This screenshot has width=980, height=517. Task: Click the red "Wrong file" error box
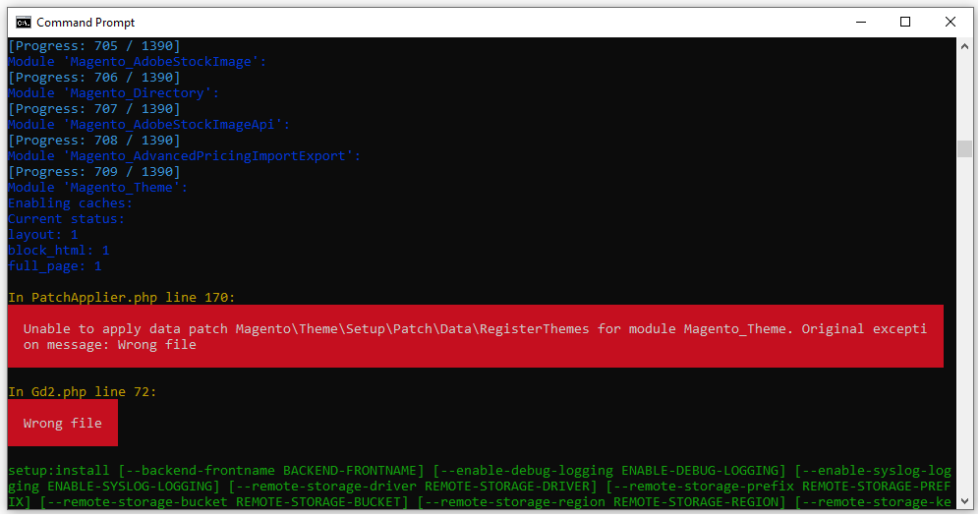coord(63,424)
